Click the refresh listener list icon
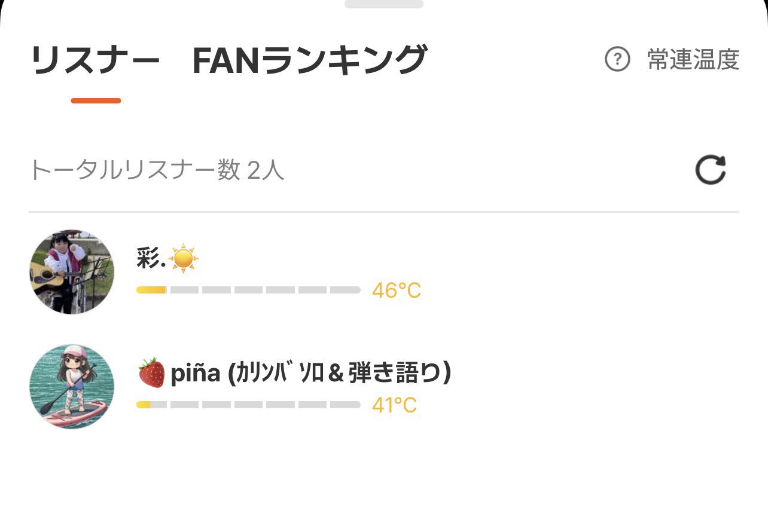768x532 pixels. tap(711, 170)
